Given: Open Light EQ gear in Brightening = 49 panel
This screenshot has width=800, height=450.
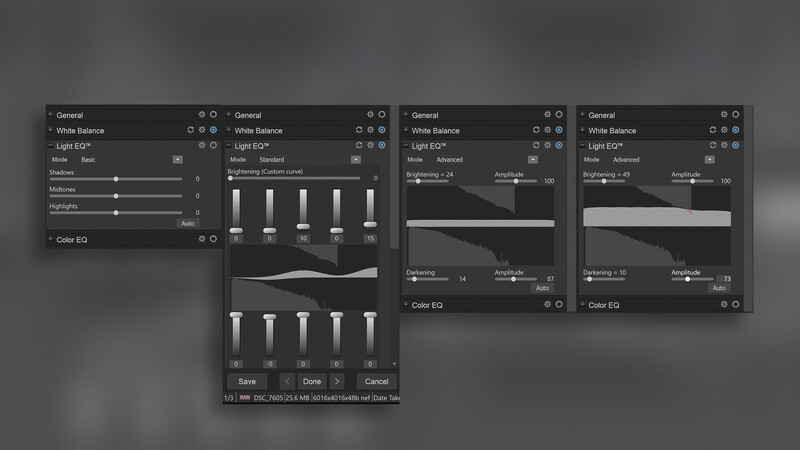Looking at the screenshot, I should pos(724,145).
